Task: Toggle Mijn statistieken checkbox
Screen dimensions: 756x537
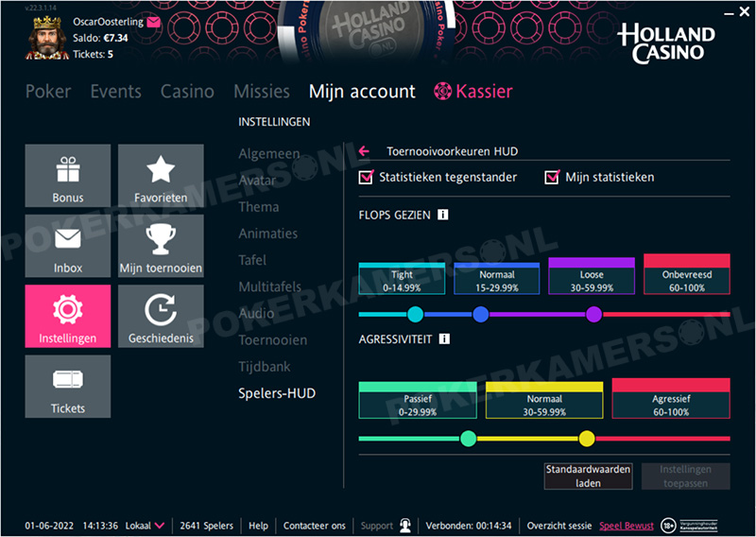Action: [x=552, y=177]
